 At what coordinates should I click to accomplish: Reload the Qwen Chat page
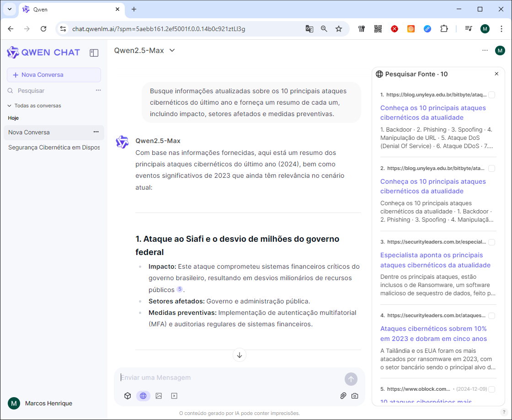[x=43, y=29]
